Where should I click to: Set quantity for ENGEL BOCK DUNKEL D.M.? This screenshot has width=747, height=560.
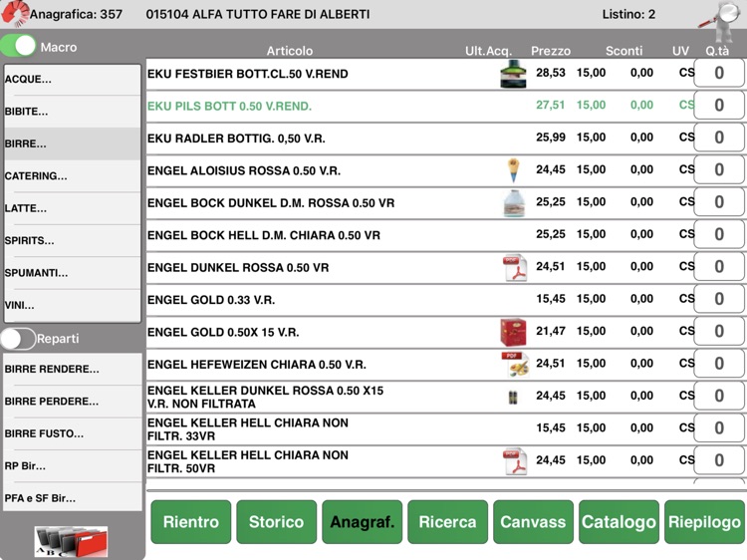click(719, 202)
